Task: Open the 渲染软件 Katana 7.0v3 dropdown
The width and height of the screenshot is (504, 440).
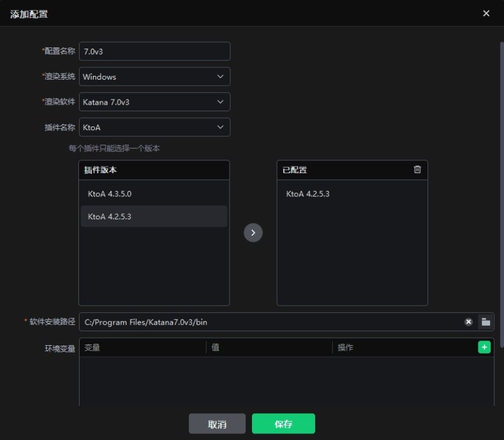Action: tap(155, 102)
